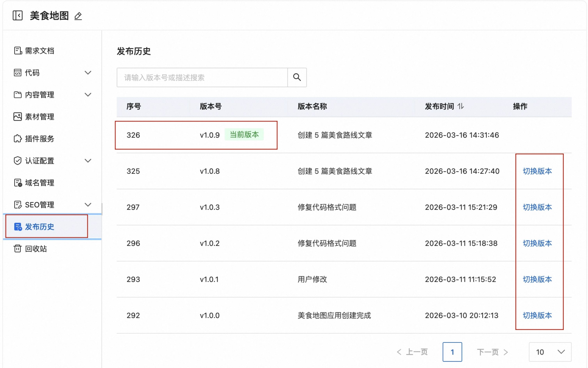Select page 1 in pagination
The width and height of the screenshot is (588, 368).
[452, 352]
